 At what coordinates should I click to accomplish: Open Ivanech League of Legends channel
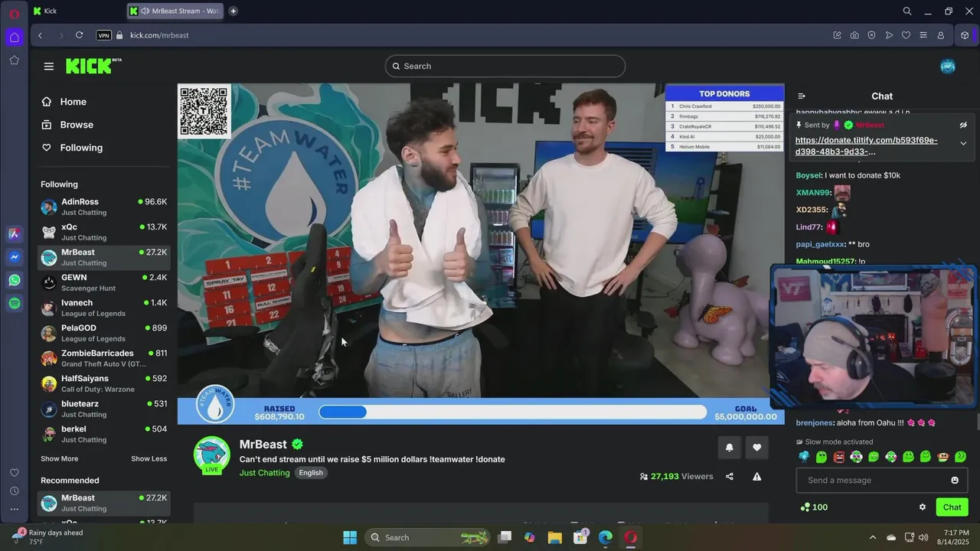(x=104, y=308)
